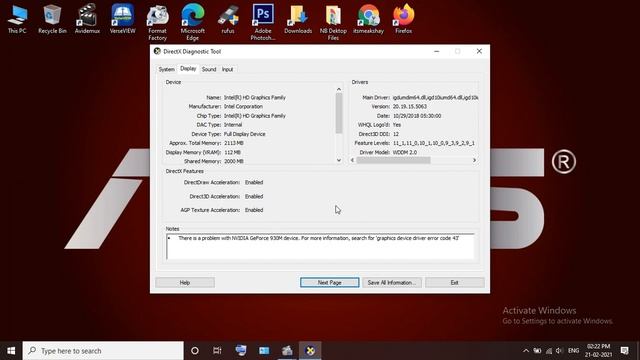Click the Notes text box
The image size is (640, 360).
(x=320, y=247)
